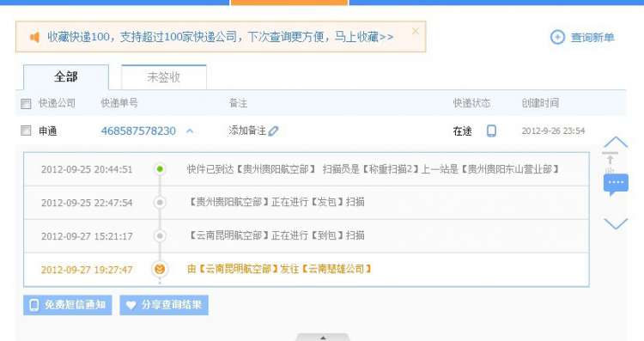Click the 2012-09-25 20:44:51 timestamp
This screenshot has width=644, height=341.
[87, 169]
